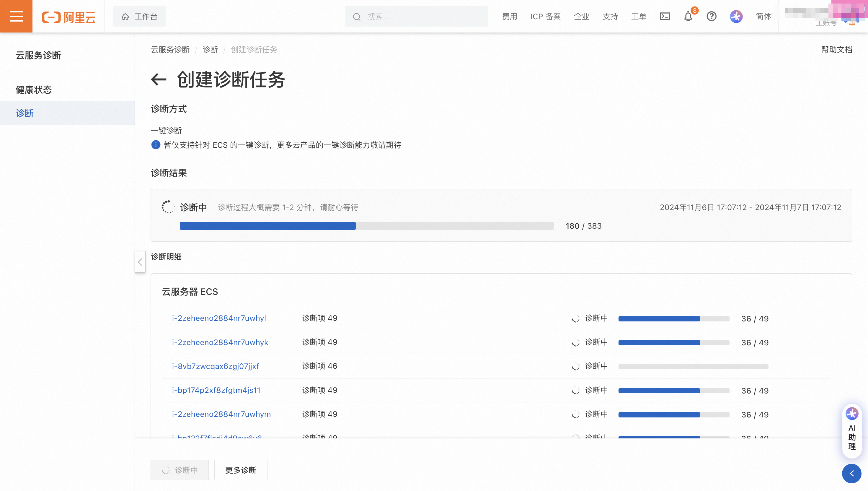Click spinner icon in i-2zeheeno2884nr7uwhyk row
868x491 pixels.
[575, 343]
